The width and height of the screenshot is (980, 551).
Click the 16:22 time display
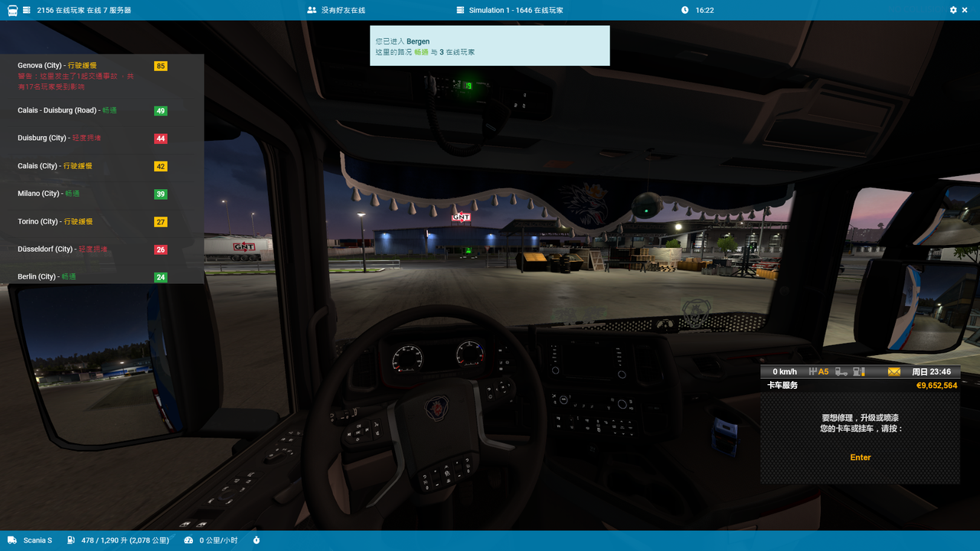click(x=704, y=10)
